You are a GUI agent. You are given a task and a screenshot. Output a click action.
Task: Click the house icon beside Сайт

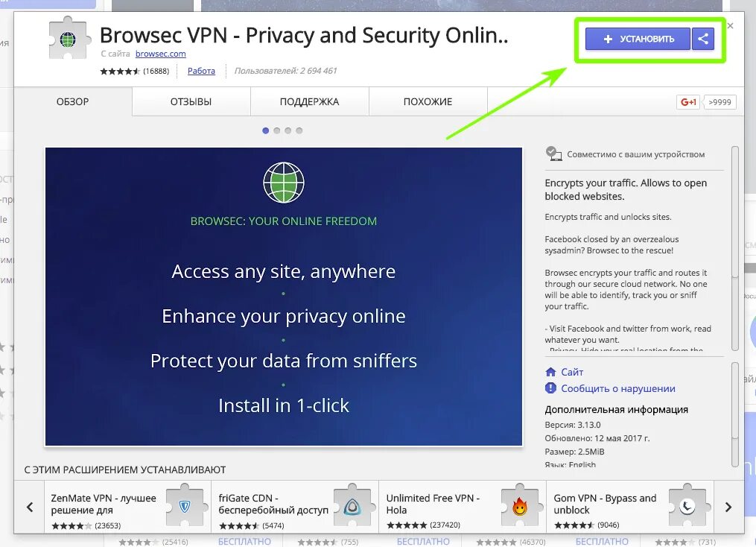[x=550, y=372]
